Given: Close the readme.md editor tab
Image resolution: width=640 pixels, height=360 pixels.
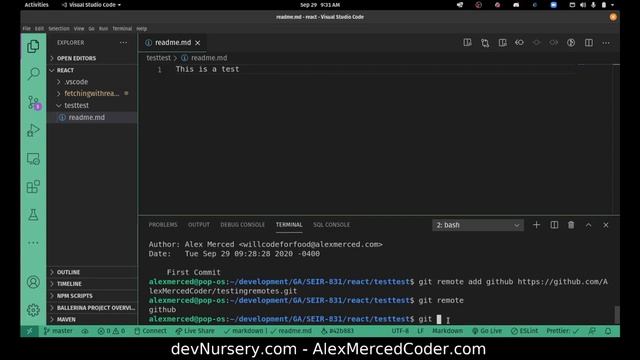Looking at the screenshot, I should click(198, 43).
